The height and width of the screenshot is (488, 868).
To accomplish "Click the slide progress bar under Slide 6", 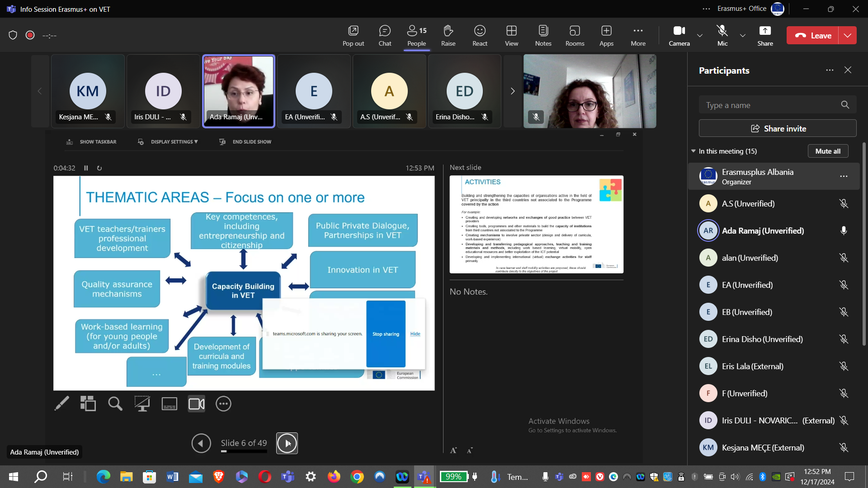I will [244, 451].
